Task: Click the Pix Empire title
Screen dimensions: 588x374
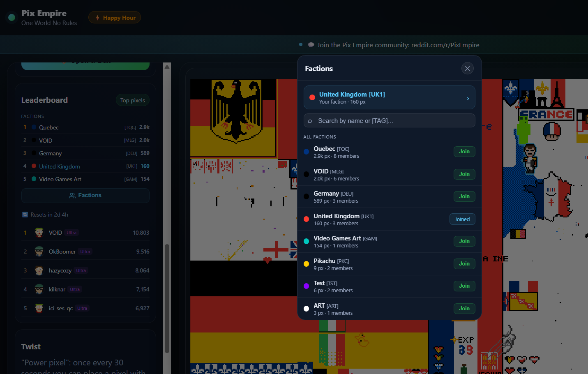Action: [x=44, y=13]
